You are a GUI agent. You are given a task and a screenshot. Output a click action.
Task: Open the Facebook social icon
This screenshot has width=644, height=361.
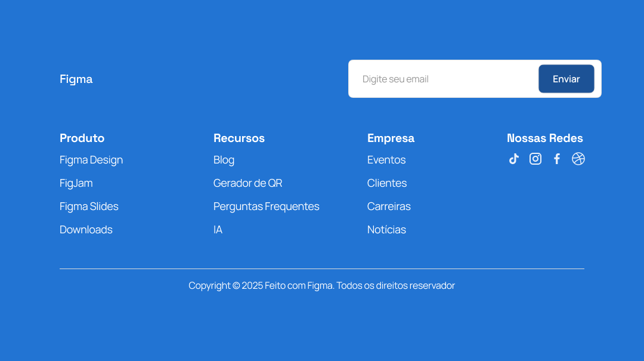[x=557, y=159]
